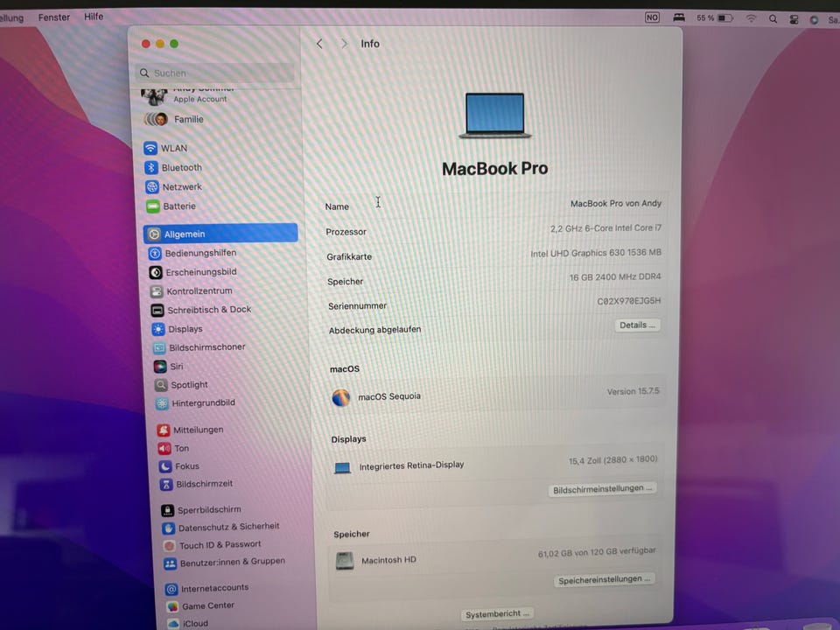Viewport: 840px width, 630px height.
Task: Click the macOS Sequoia icon
Action: (x=340, y=397)
